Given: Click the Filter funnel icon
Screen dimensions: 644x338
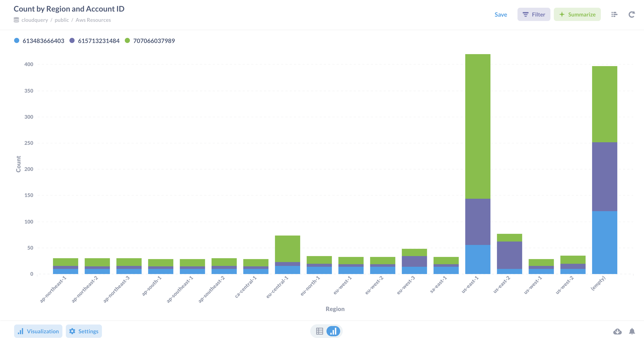Looking at the screenshot, I should (525, 15).
